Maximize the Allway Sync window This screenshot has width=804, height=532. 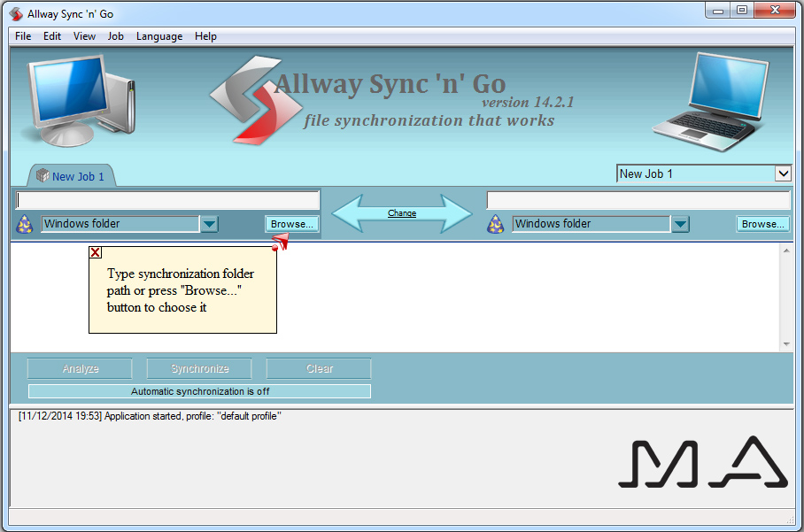point(741,10)
